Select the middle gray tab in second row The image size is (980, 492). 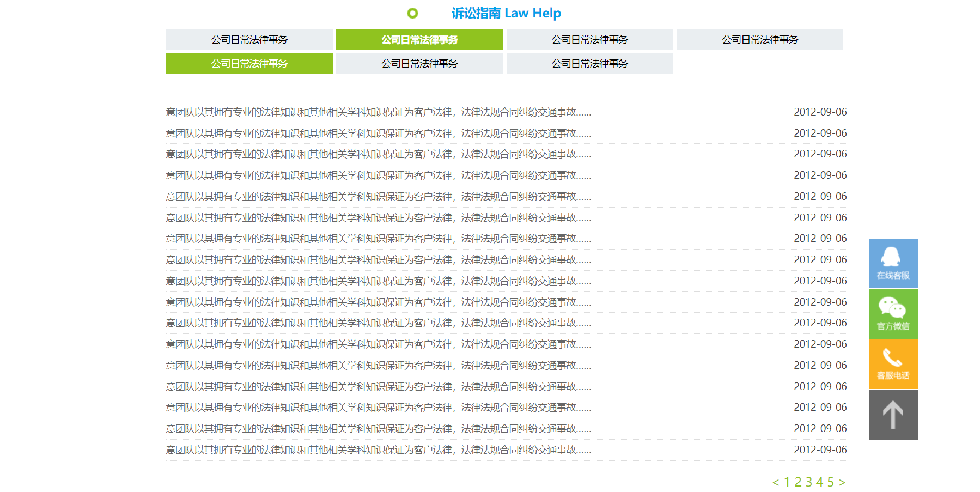point(419,64)
